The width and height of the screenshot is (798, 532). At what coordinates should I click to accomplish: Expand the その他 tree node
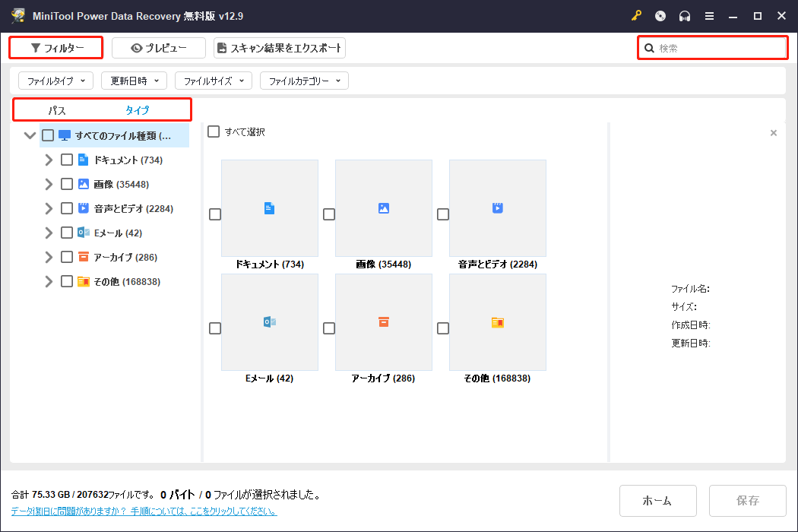[x=49, y=281]
